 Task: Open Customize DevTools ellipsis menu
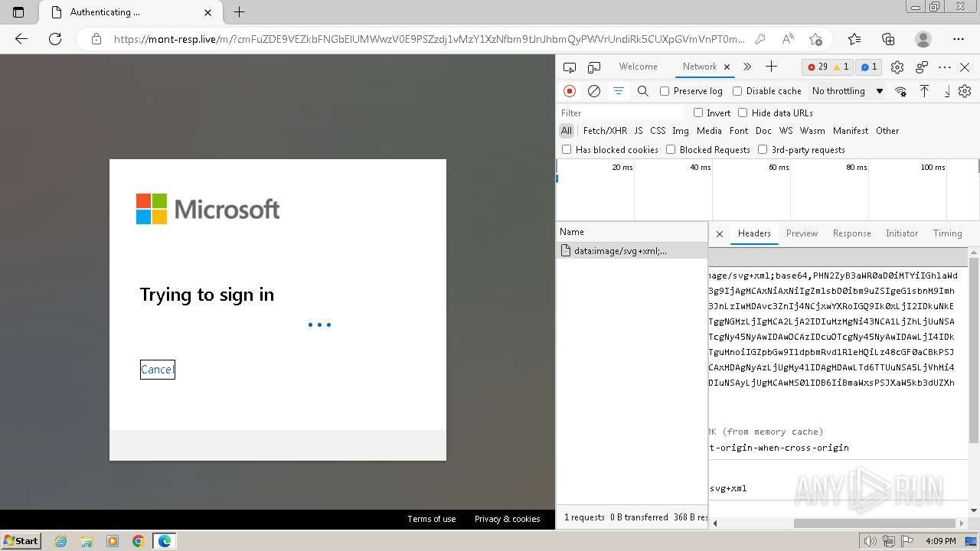click(x=945, y=67)
